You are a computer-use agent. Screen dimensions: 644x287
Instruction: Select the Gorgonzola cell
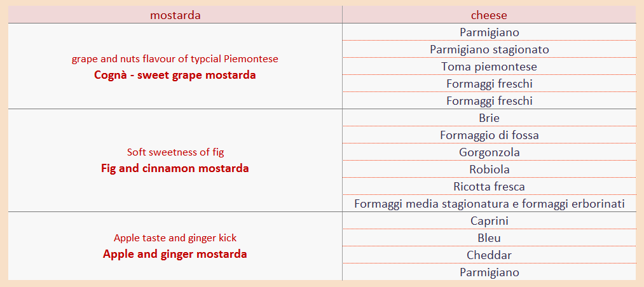pos(489,152)
